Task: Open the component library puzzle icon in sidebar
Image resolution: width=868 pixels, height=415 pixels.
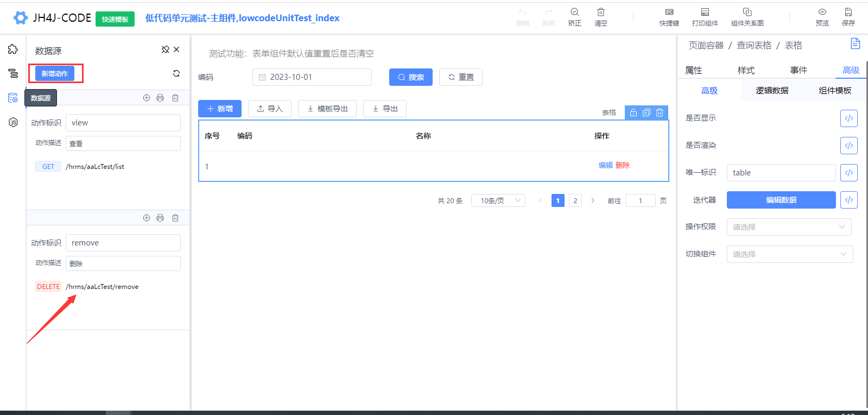Action: click(13, 49)
